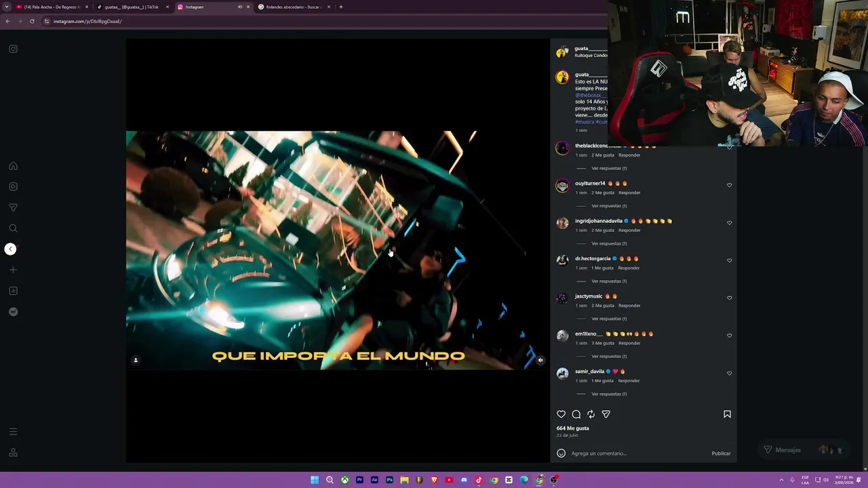Screen dimensions: 868x488
Task: Open Search magnifier in Instagram sidebar
Action: click(13, 228)
